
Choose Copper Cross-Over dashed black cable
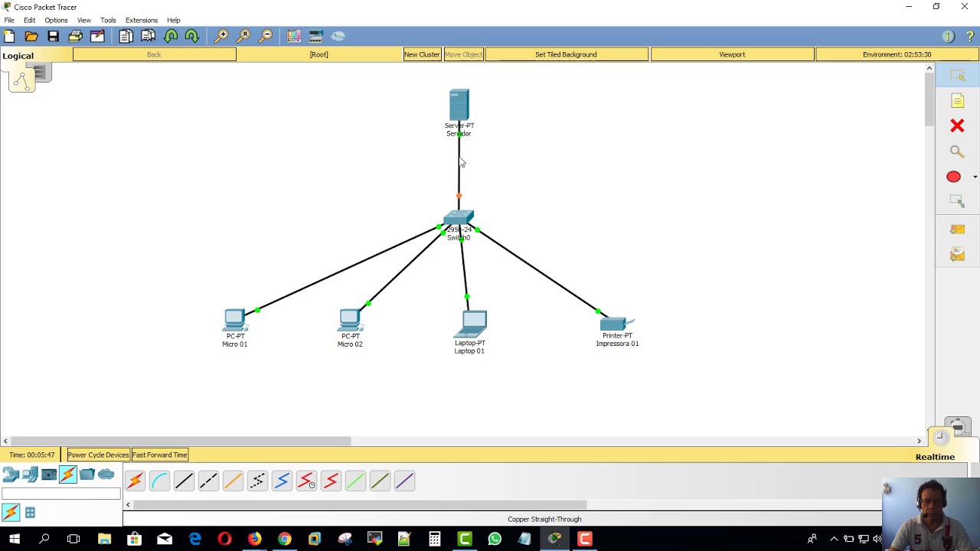click(x=208, y=481)
